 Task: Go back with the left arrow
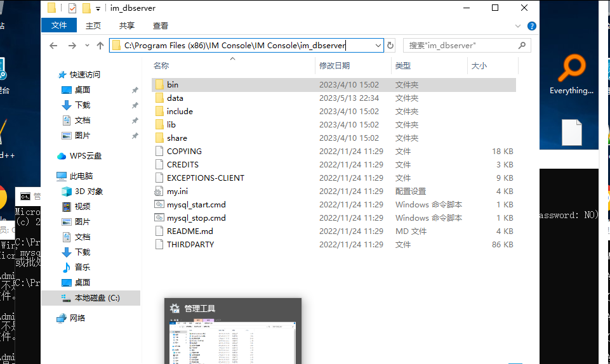[x=54, y=46]
